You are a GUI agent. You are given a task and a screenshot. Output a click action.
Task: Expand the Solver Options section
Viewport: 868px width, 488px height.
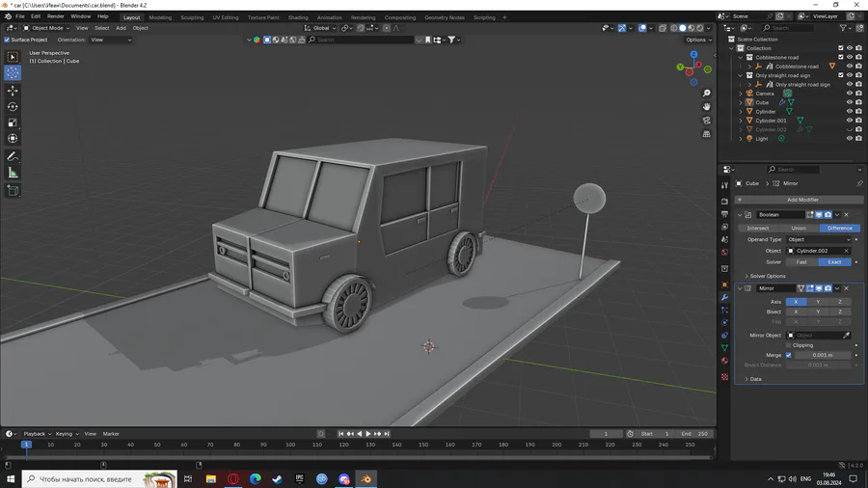(764, 276)
